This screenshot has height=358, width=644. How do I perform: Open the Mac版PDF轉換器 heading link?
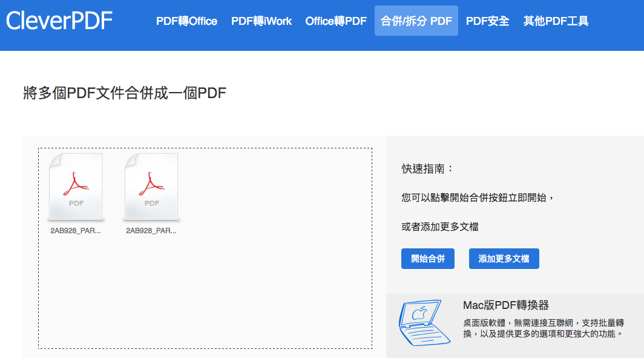pos(505,305)
